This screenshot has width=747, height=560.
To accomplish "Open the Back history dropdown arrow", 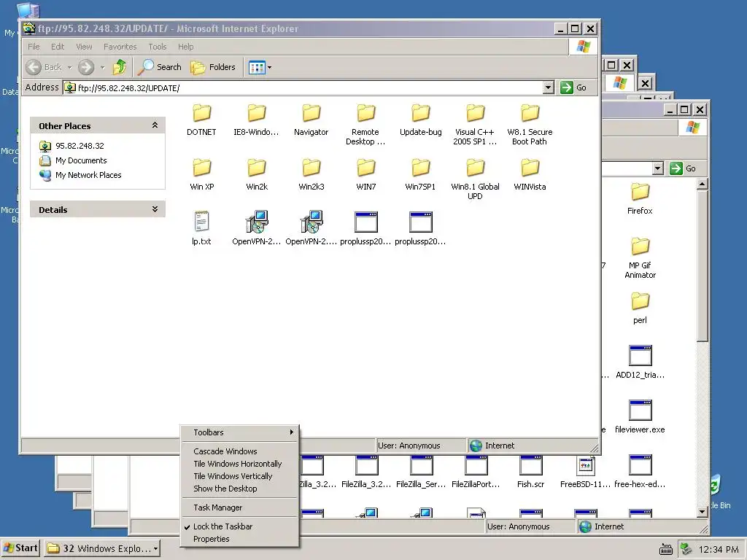I will [69, 68].
